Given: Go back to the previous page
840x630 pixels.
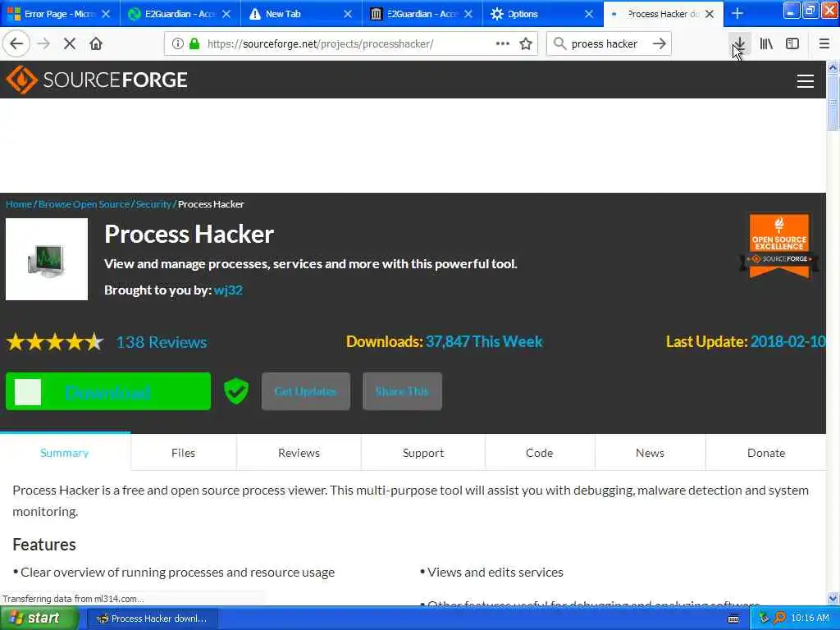Looking at the screenshot, I should click(x=16, y=43).
